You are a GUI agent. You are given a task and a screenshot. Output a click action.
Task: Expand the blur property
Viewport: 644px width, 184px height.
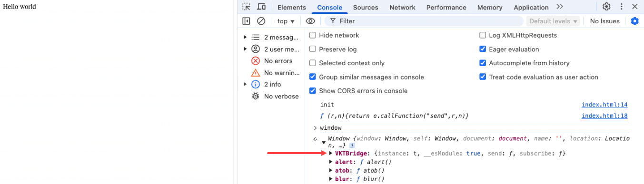pos(331,179)
